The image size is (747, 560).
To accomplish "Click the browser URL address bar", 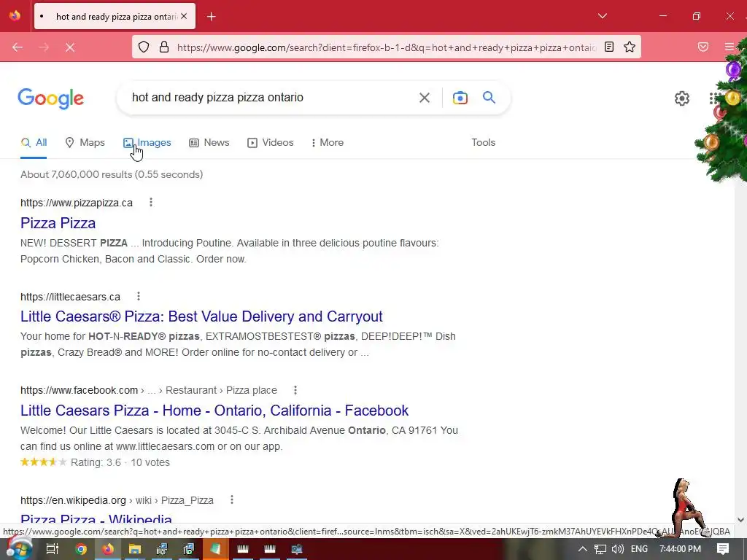I will click(386, 47).
